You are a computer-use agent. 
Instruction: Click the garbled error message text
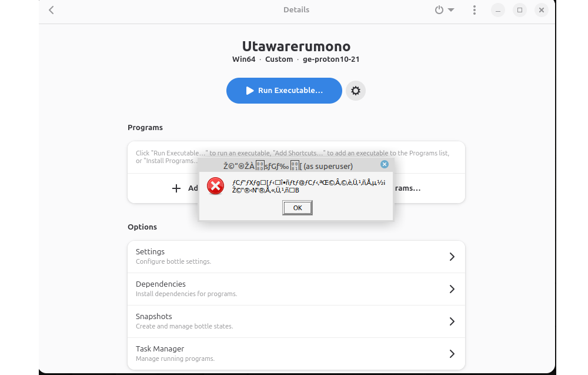tap(308, 186)
